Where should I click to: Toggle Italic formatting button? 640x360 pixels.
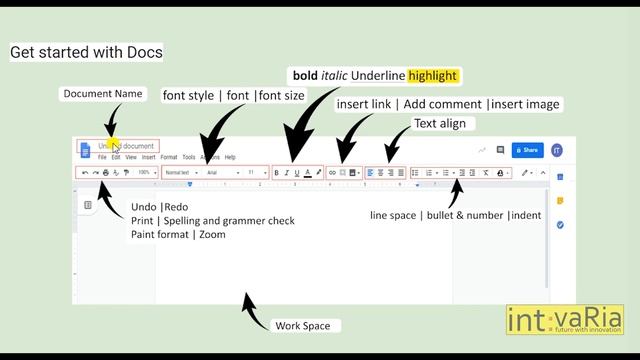tap(287, 173)
